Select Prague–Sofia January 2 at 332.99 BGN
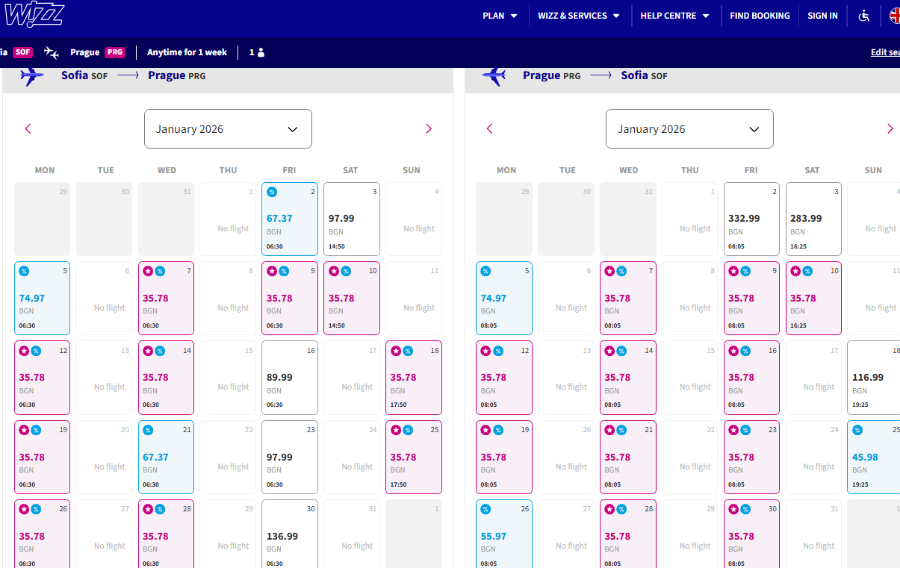Screen dimensions: 900x568 pyautogui.click(x=751, y=219)
